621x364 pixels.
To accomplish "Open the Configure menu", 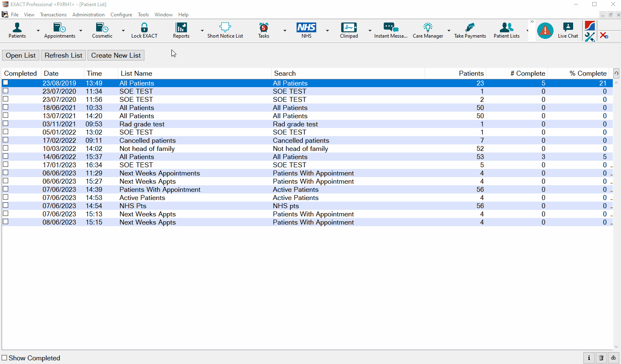I will pos(121,14).
